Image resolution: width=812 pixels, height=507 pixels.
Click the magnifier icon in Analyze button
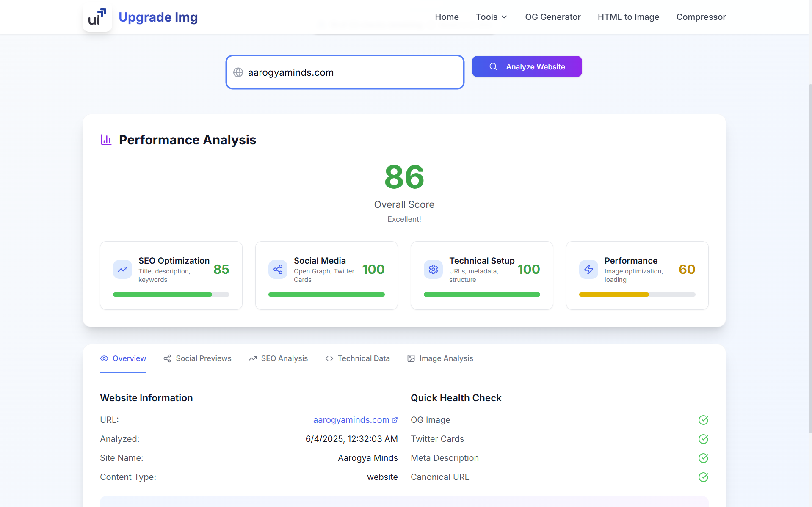click(493, 66)
